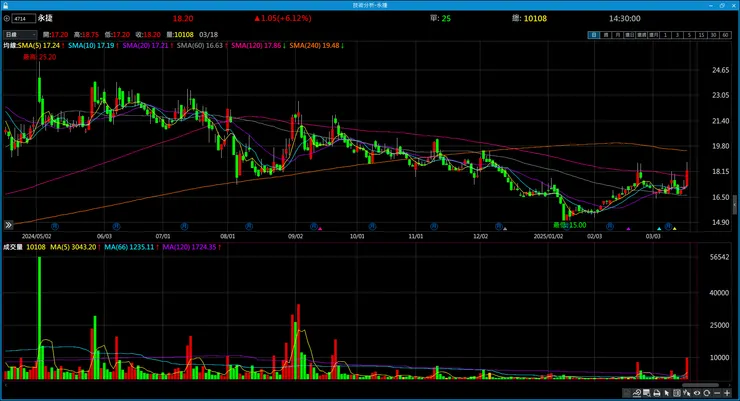The image size is (740, 401).
Task: Click the split-layout panel icon
Action: tap(677, 393)
